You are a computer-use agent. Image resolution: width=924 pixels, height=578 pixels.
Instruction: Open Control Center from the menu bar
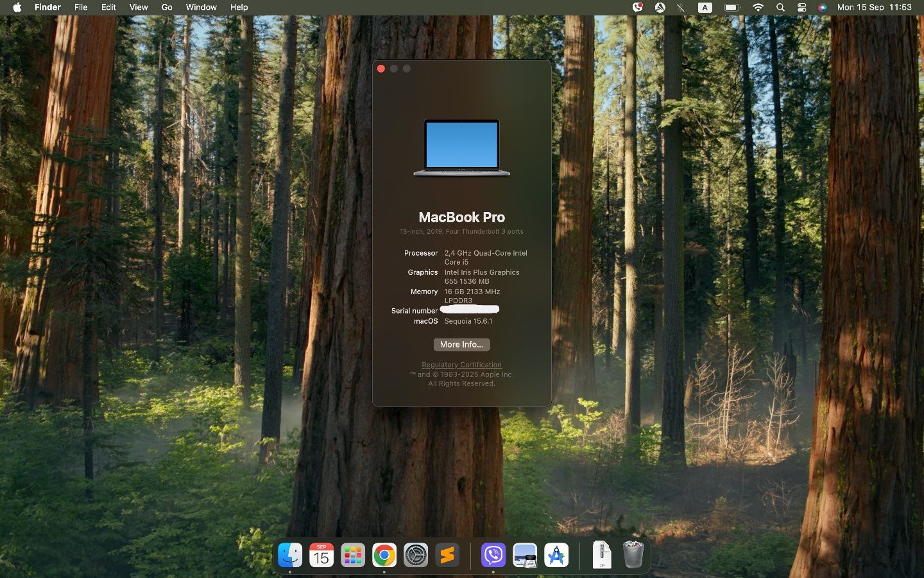[801, 7]
